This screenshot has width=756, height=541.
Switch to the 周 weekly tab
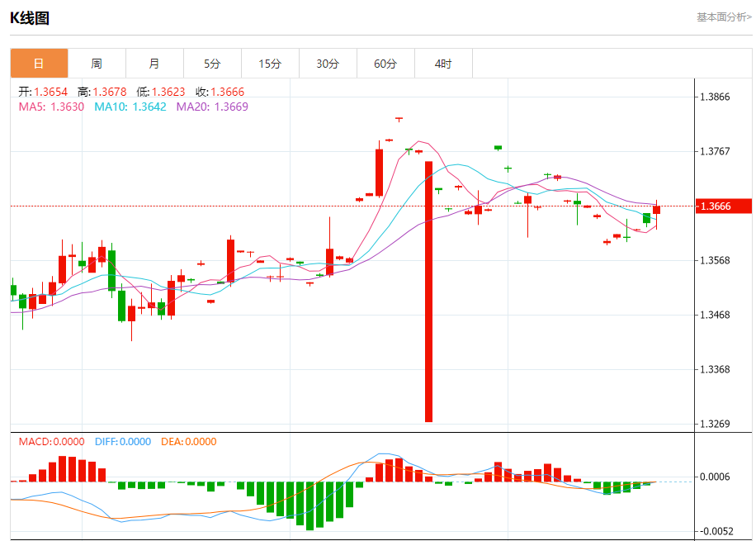pyautogui.click(x=97, y=64)
